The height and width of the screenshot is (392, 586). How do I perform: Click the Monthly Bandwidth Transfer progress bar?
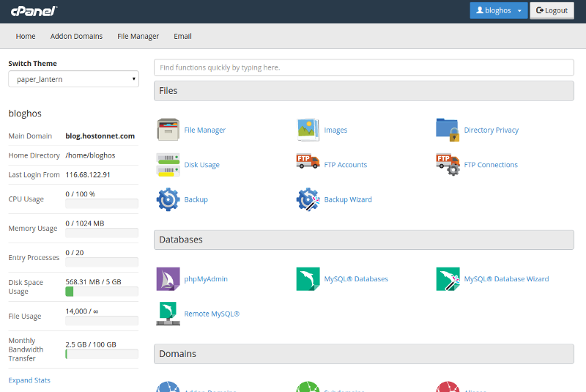point(102,354)
